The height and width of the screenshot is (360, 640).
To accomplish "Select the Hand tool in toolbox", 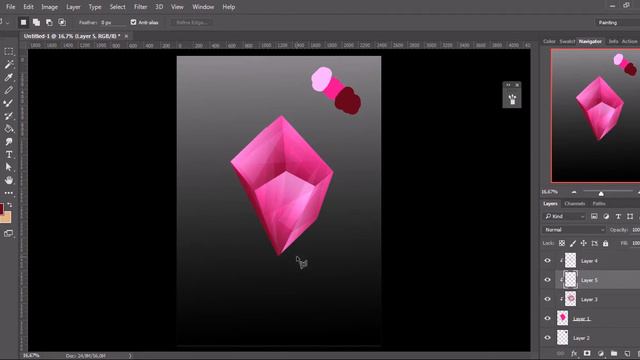I will (x=9, y=180).
